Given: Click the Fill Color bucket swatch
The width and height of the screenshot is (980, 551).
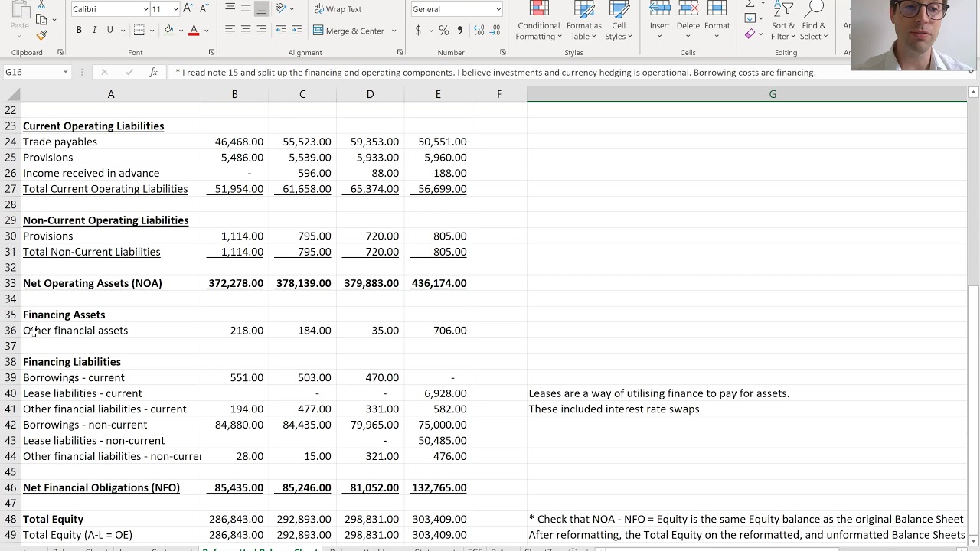Looking at the screenshot, I should pos(168,30).
